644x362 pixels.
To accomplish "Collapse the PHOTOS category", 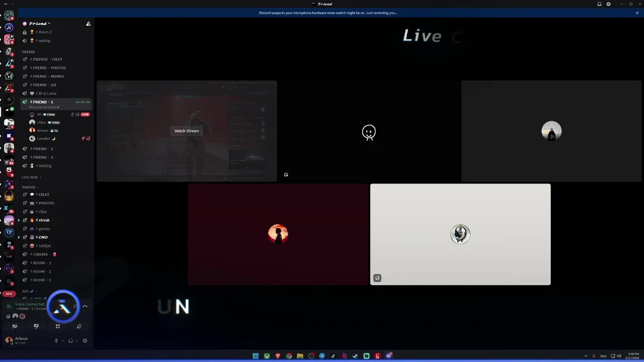I will click(x=30, y=187).
